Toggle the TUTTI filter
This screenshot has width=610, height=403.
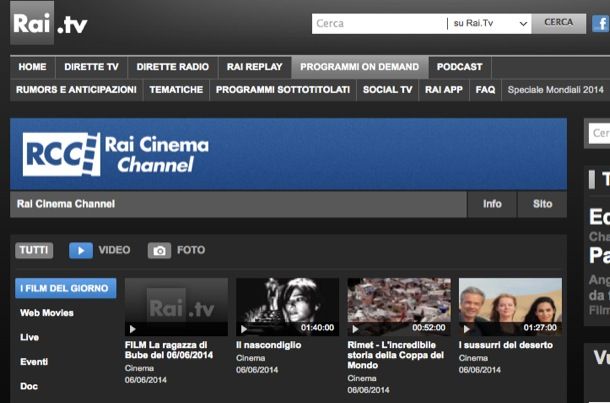[34, 250]
